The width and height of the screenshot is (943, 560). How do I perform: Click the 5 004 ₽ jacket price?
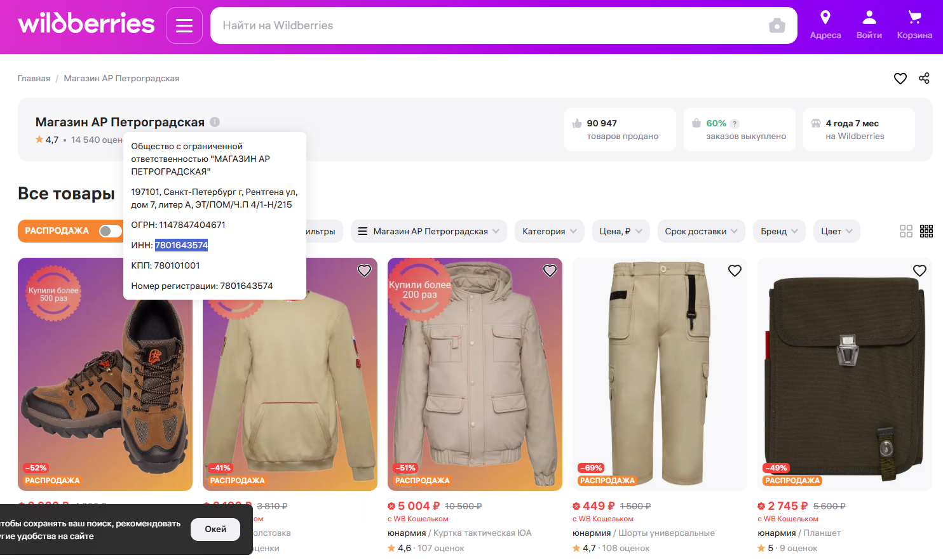pyautogui.click(x=419, y=506)
